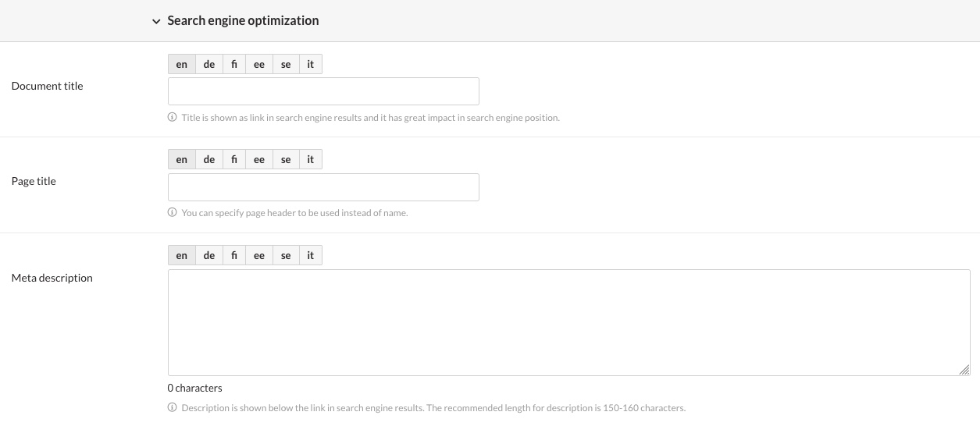Click inside the Meta description textarea
980x426 pixels.
(x=568, y=322)
